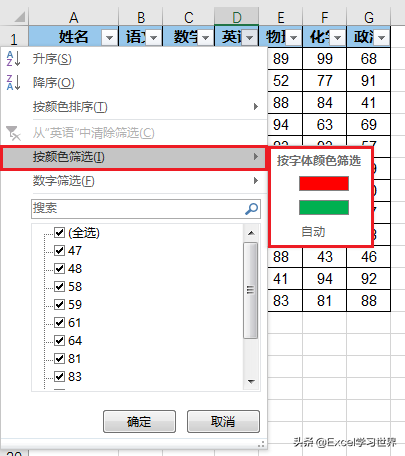Uncheck the 47 checkbox
The image size is (405, 456).
tap(59, 250)
